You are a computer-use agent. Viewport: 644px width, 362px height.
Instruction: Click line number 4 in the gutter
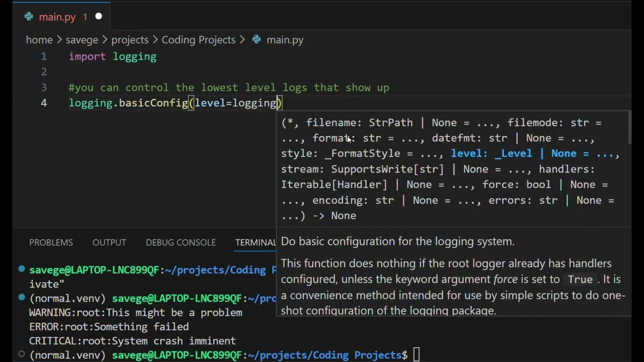tap(44, 103)
